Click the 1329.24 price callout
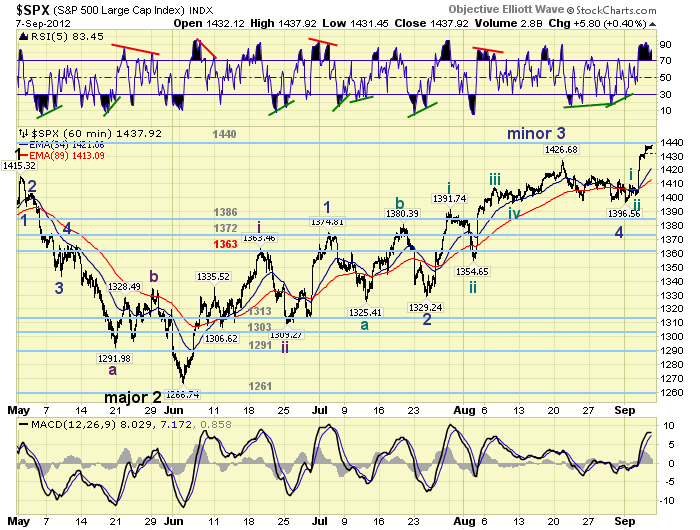Screen dimensions: 700x530 (425, 307)
